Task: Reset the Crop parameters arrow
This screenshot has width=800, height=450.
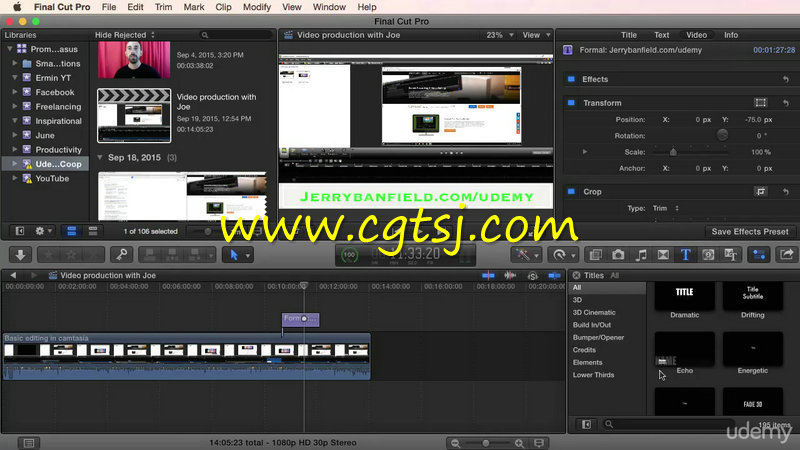Action: [786, 191]
